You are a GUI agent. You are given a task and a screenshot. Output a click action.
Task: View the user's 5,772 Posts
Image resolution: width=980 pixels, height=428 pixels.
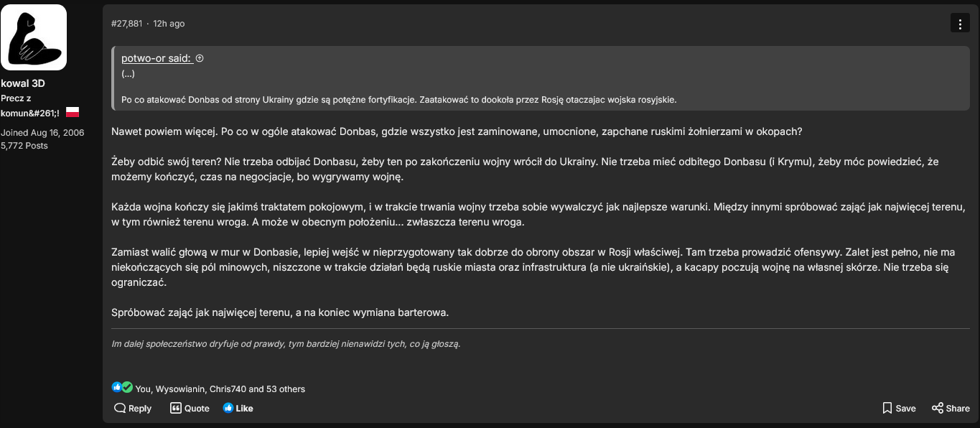(24, 145)
